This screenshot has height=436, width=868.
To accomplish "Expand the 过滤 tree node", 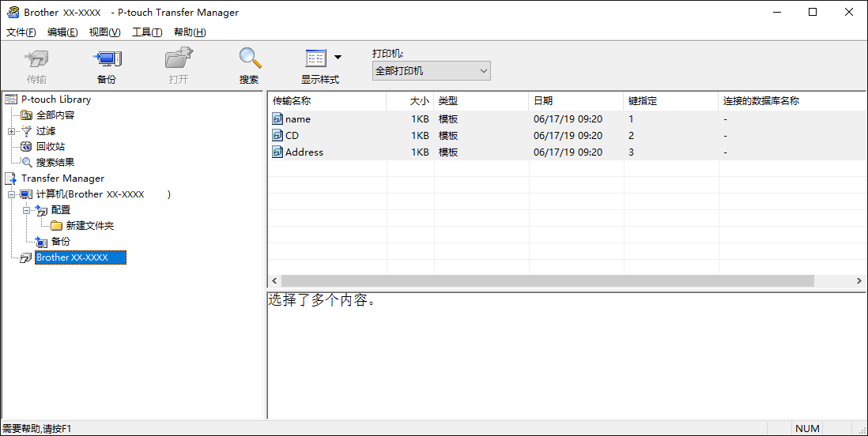I will coord(11,131).
